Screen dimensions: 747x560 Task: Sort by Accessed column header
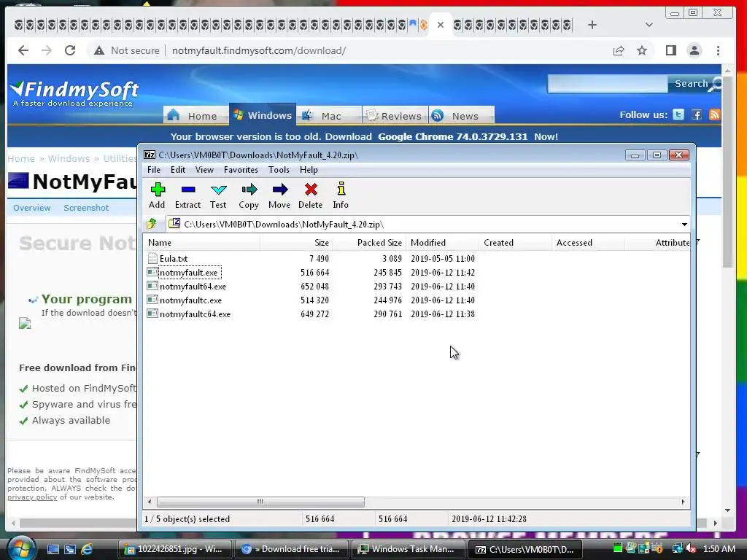588,243
